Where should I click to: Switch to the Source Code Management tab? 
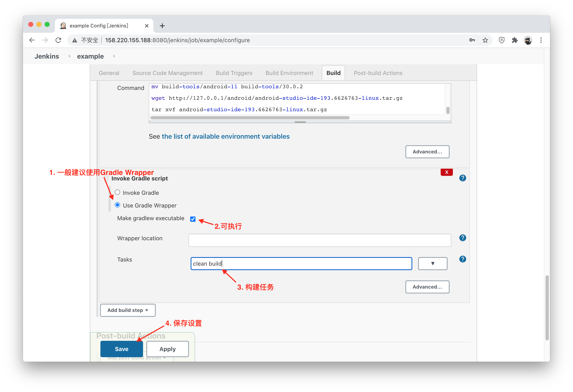pyautogui.click(x=167, y=73)
